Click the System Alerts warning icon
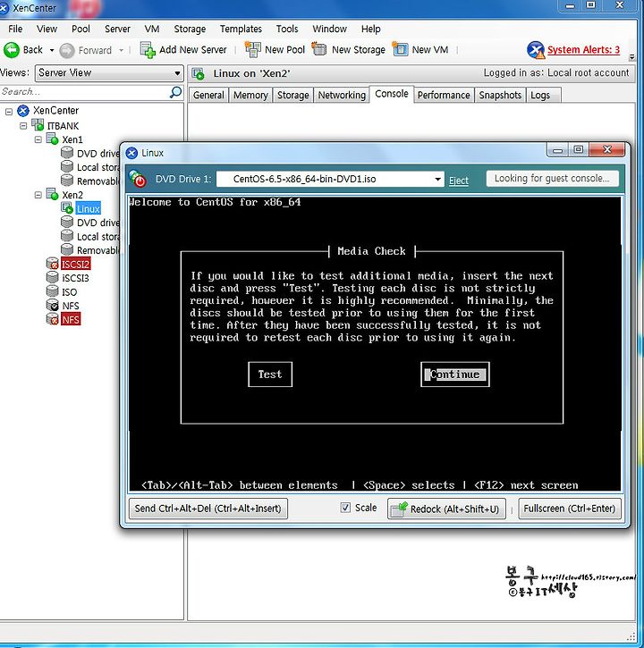 pos(536,50)
